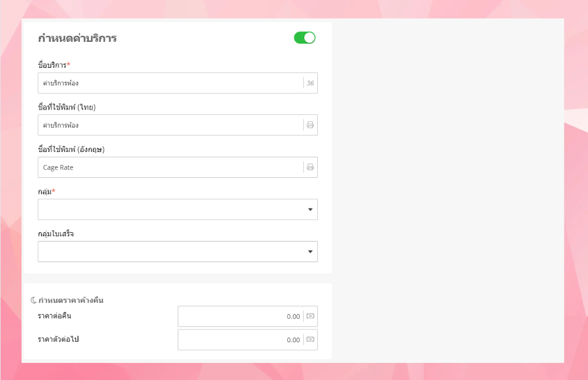Click the printer icon beside Cage Rate
The height and width of the screenshot is (380, 588).
(310, 167)
